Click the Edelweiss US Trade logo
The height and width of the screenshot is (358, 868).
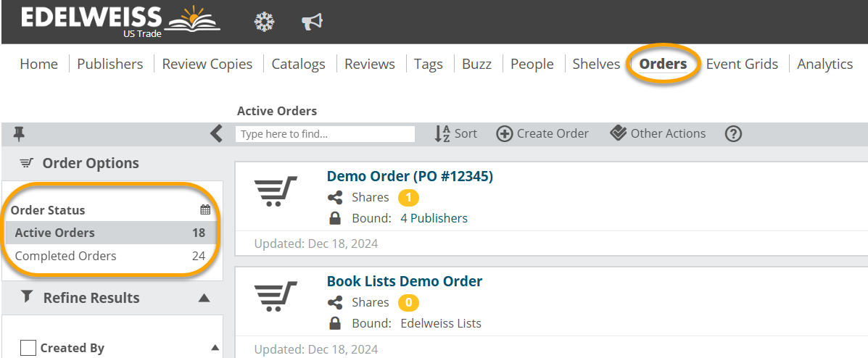120,22
